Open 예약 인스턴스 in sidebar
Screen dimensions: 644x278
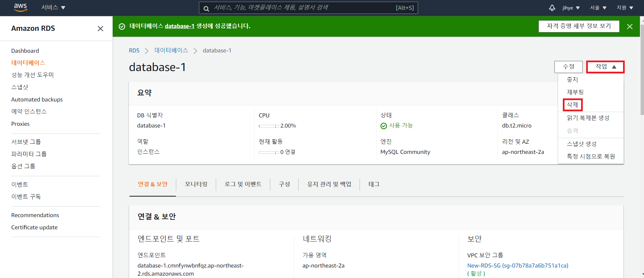[x=29, y=112]
